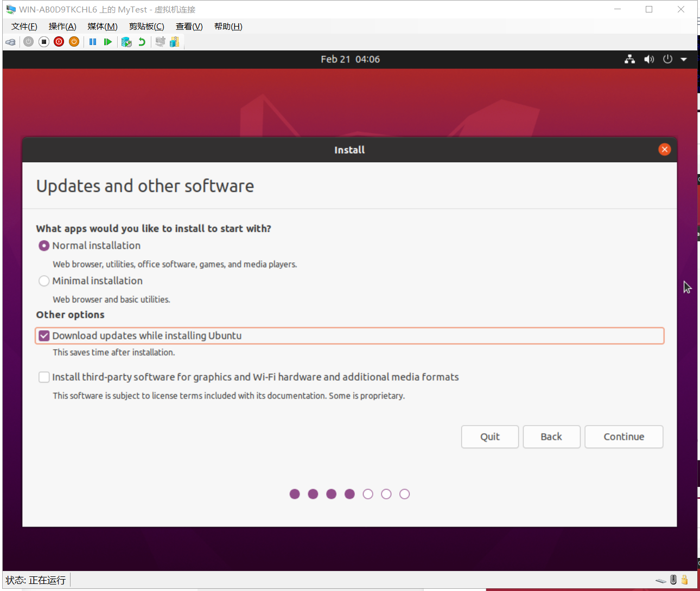Minimize the virtual machine connection window
This screenshot has width=700, height=591.
pos(618,9)
